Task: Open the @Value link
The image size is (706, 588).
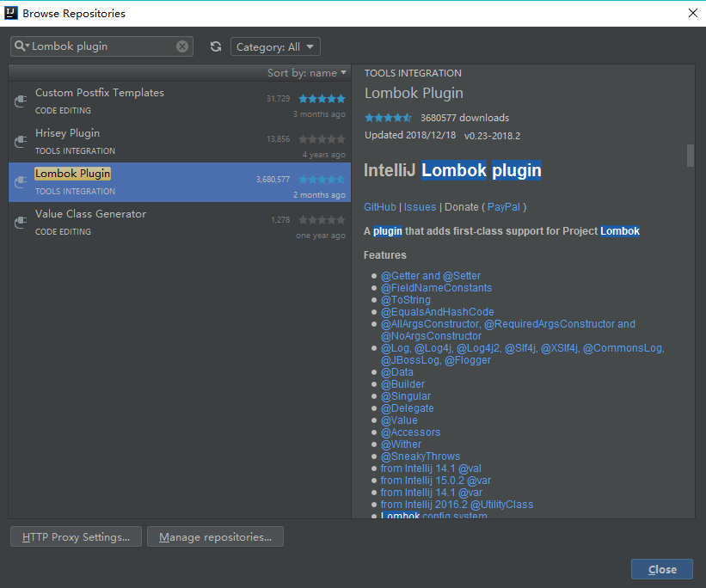Action: [x=399, y=420]
